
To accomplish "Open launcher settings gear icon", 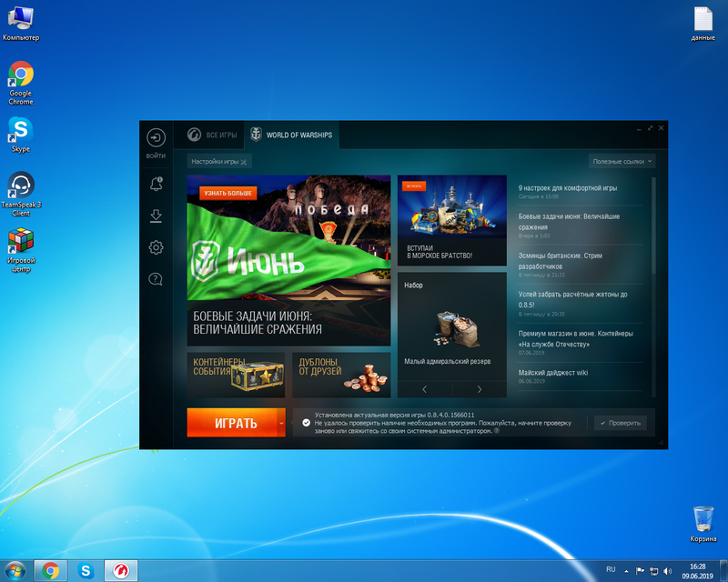I will (x=156, y=247).
